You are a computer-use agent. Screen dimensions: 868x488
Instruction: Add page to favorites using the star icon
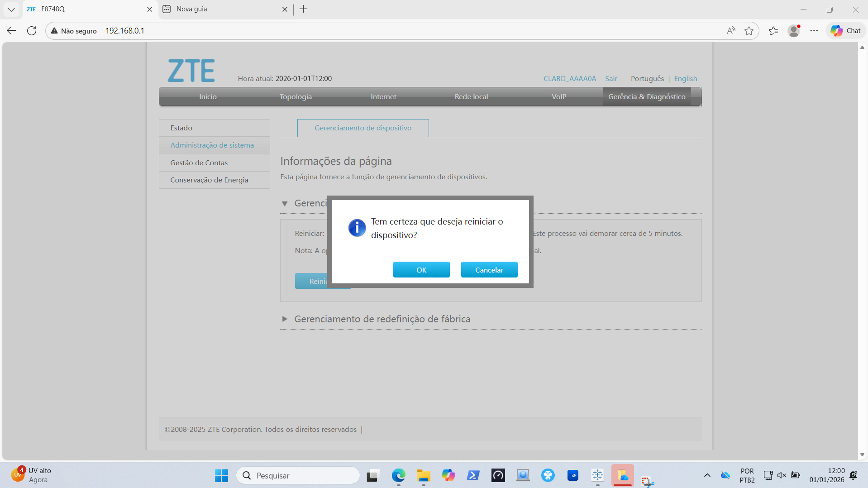pos(749,31)
